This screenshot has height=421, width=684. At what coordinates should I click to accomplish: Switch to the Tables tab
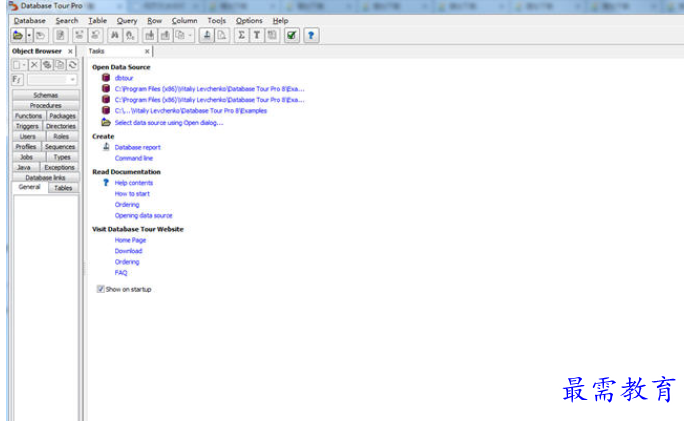63,188
